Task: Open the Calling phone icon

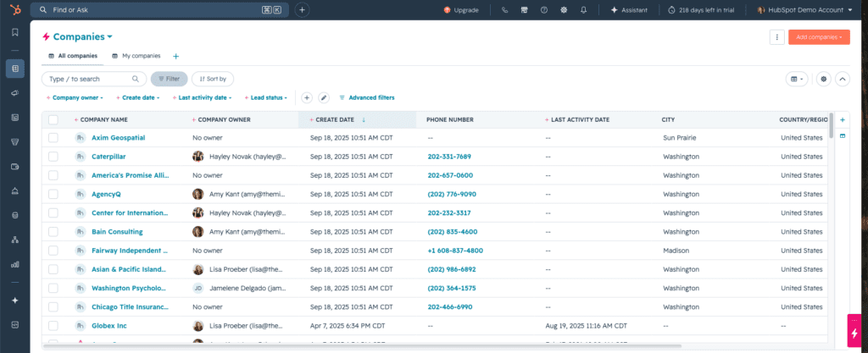Action: [504, 10]
